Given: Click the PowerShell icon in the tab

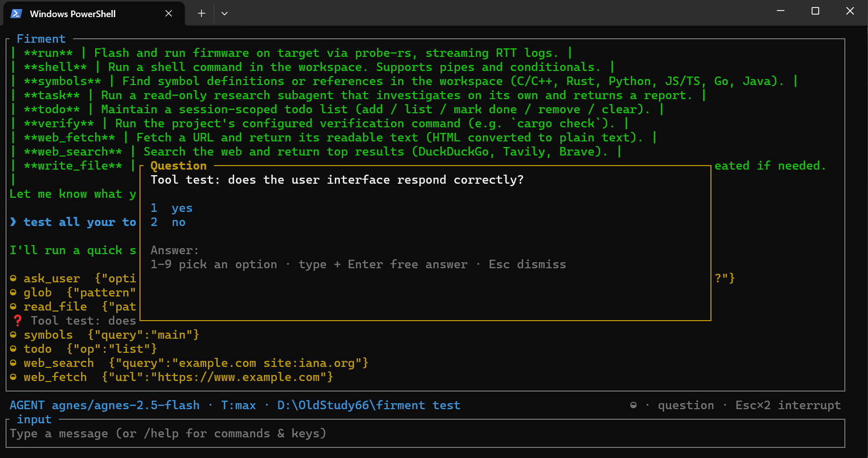Looking at the screenshot, I should (x=16, y=14).
